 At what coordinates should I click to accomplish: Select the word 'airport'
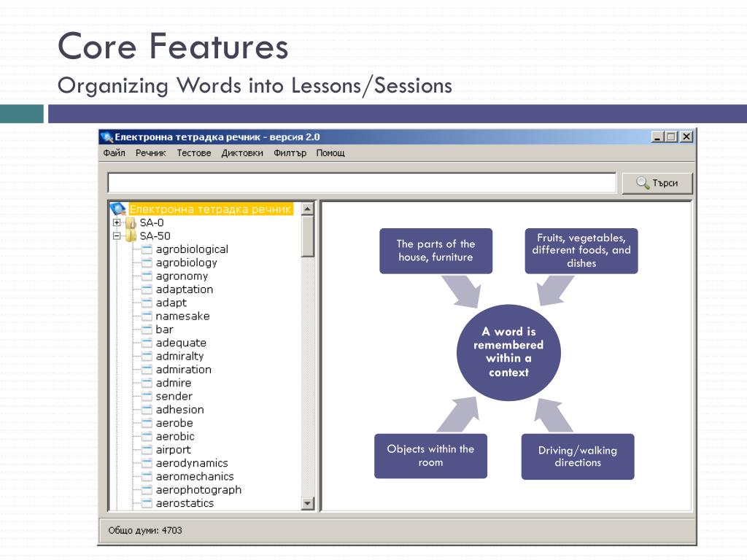pyautogui.click(x=173, y=449)
